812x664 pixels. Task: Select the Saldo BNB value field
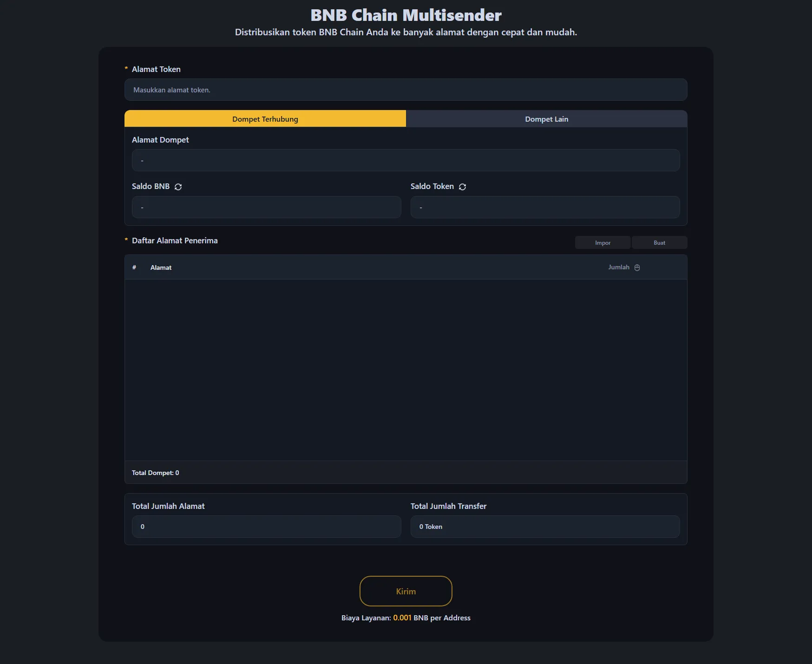click(266, 208)
